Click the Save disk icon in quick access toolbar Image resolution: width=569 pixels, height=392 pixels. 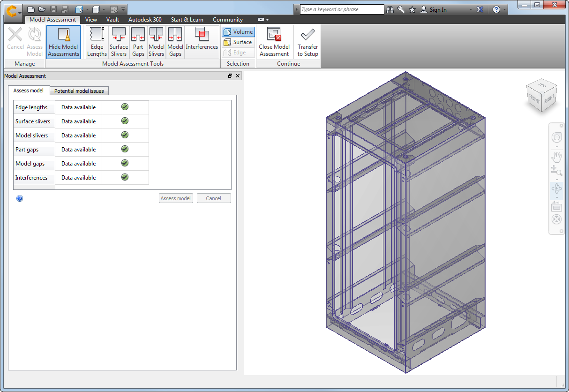pos(53,9)
